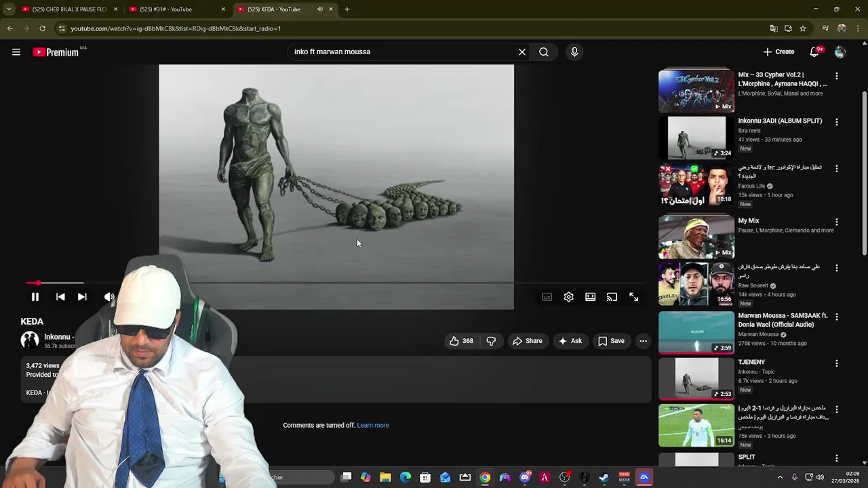This screenshot has height=488, width=868.
Task: Open more actions below the video
Action: 643,341
